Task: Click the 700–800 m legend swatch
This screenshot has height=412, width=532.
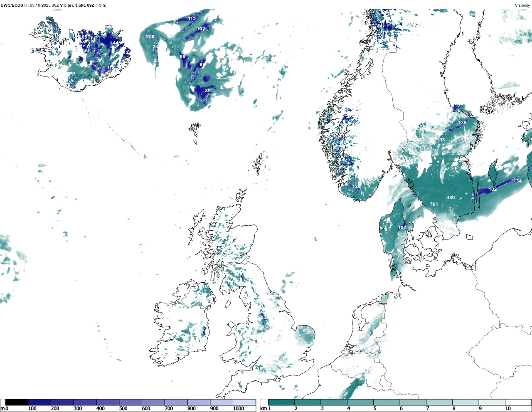Action: pyautogui.click(x=176, y=402)
